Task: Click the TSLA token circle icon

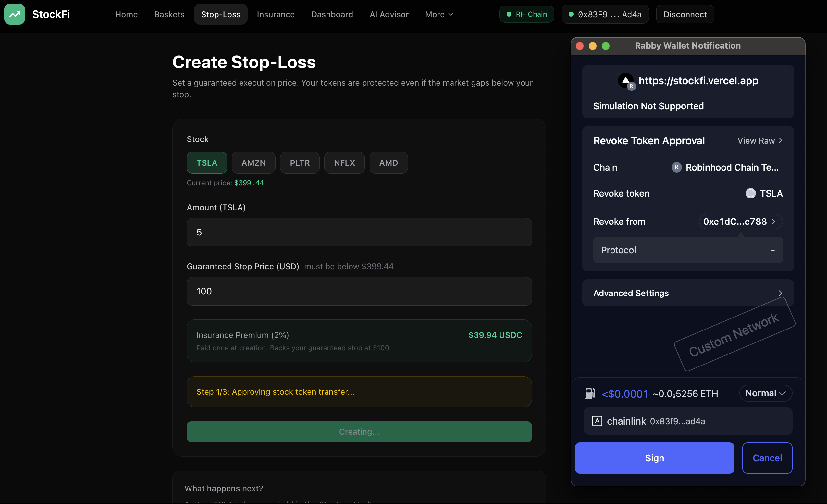Action: [x=750, y=194]
